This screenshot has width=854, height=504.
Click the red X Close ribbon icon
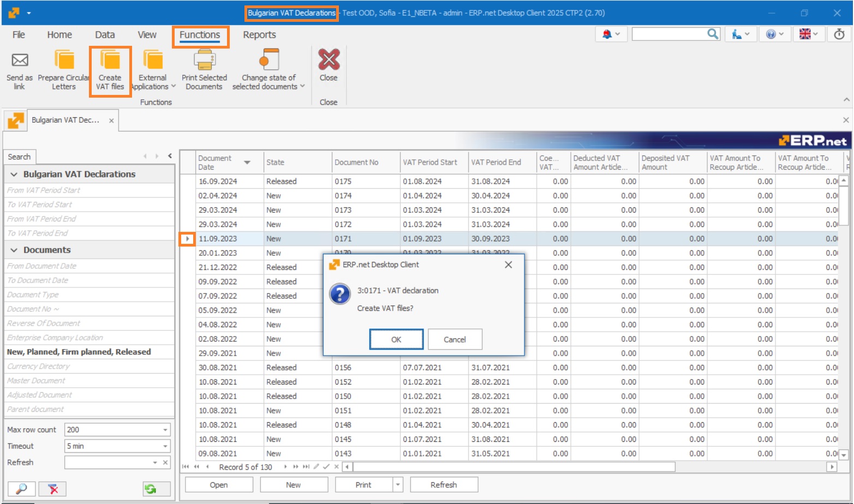[x=329, y=59]
